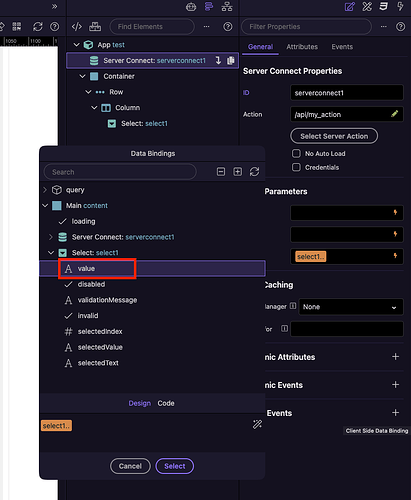The image size is (411, 500).
Task: Collapse the Column tree node
Action: point(94,108)
